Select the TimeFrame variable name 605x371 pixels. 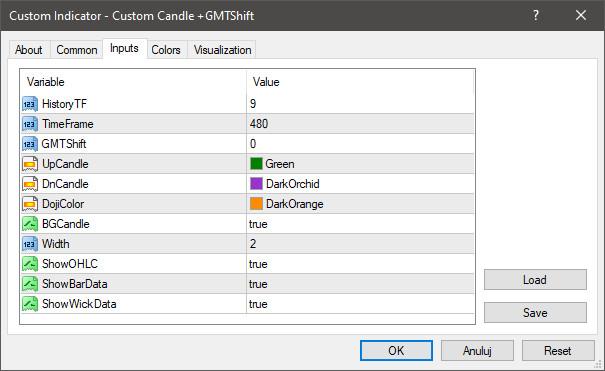tap(68, 124)
